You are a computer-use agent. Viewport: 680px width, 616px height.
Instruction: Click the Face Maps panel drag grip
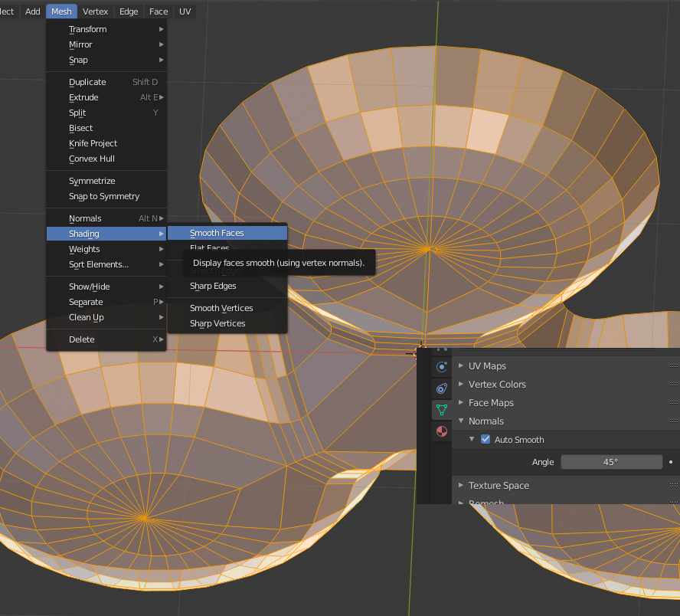click(x=674, y=403)
